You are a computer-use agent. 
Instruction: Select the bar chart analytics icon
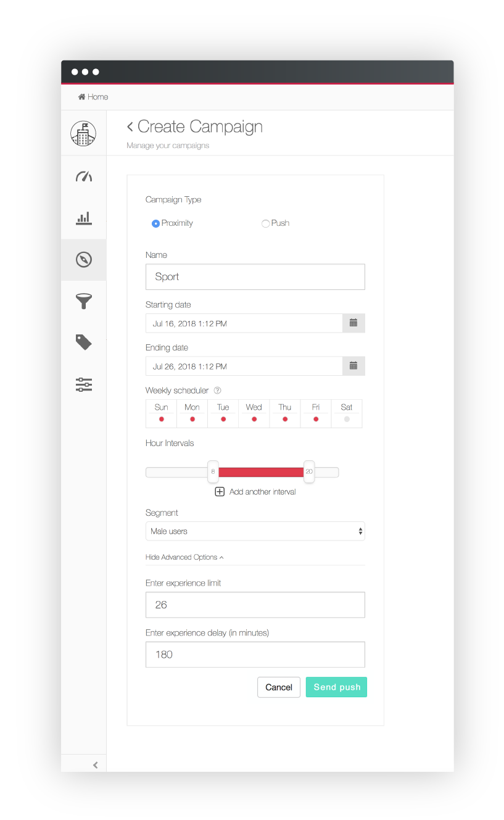(x=84, y=218)
